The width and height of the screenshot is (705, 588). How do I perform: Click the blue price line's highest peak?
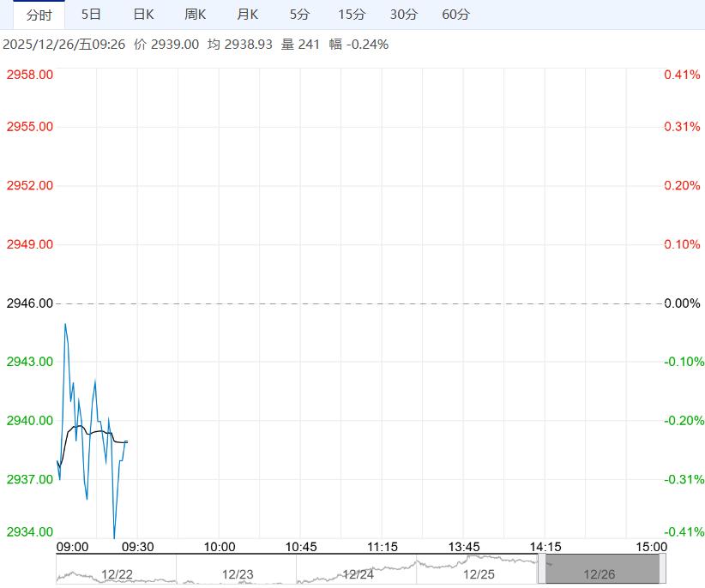pyautogui.click(x=64, y=324)
